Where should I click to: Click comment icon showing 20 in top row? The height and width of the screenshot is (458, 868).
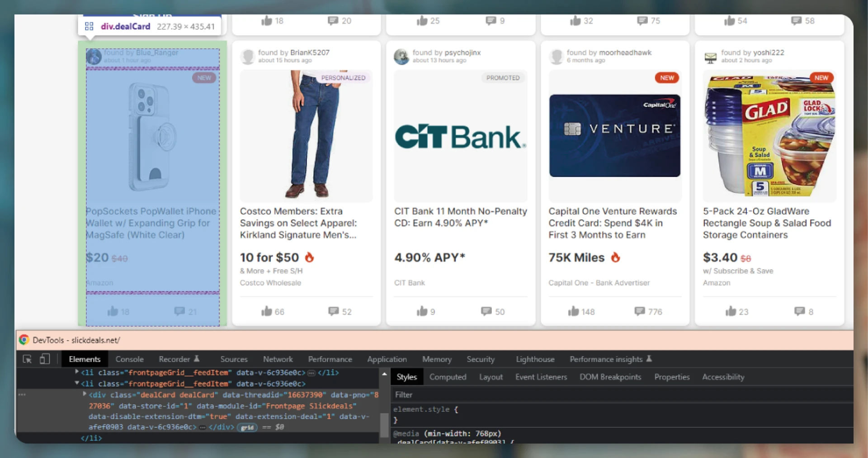(333, 20)
